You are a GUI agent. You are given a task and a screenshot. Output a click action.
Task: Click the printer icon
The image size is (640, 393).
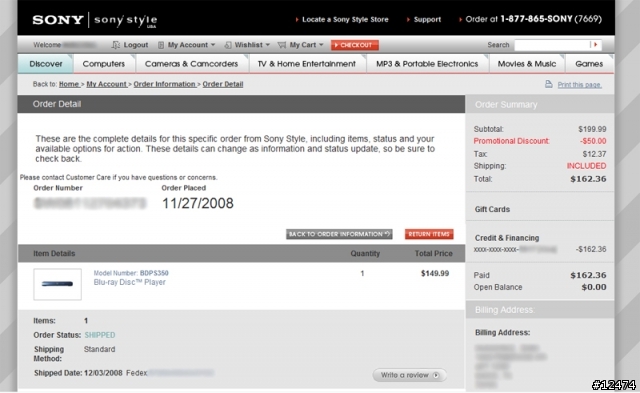pos(549,84)
